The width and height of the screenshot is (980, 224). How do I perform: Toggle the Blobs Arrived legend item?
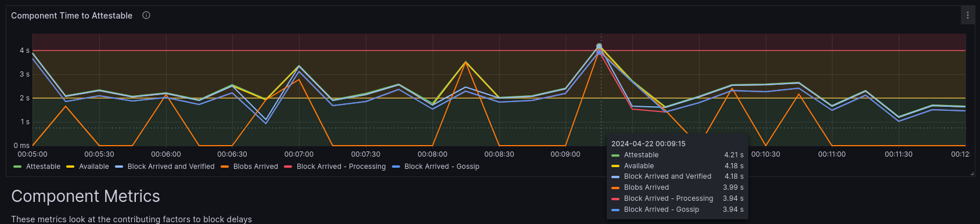255,167
